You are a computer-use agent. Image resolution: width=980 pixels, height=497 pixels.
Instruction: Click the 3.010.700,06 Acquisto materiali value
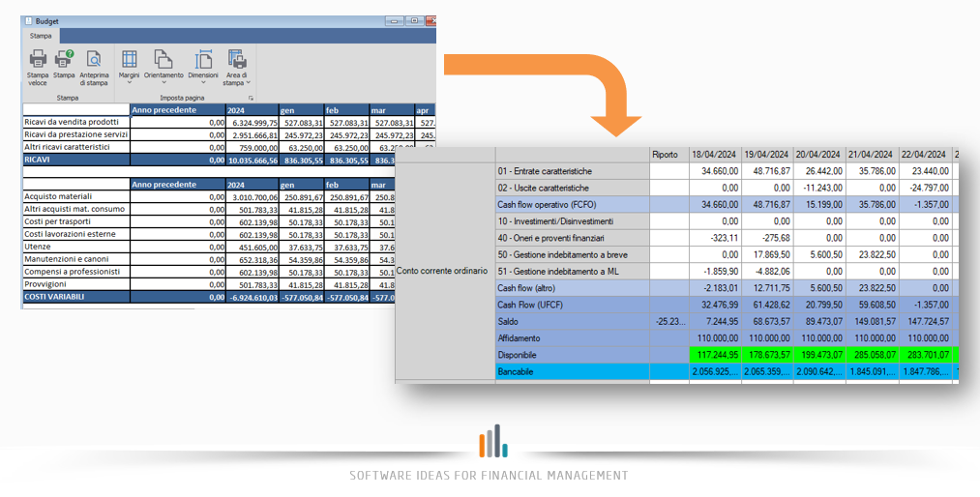(252, 197)
